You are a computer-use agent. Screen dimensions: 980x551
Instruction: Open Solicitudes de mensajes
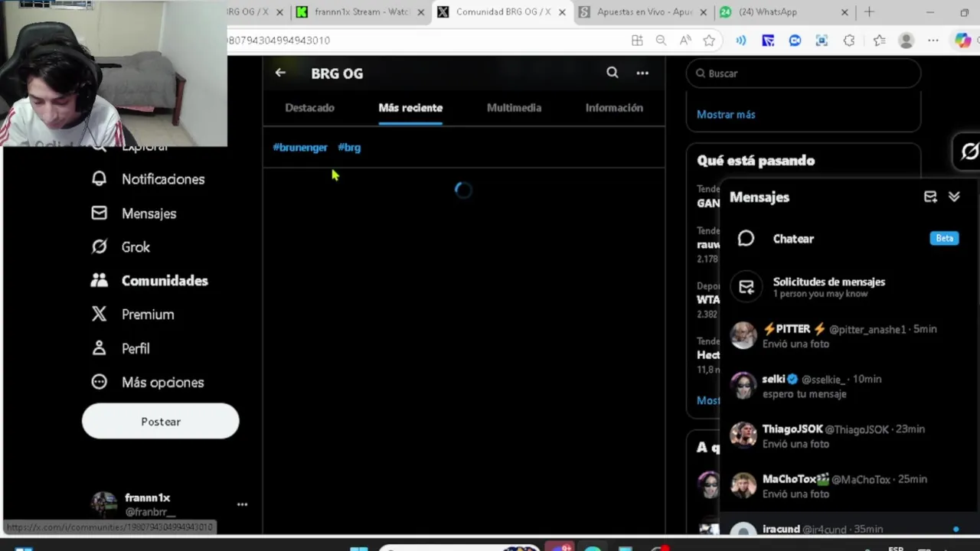850,287
